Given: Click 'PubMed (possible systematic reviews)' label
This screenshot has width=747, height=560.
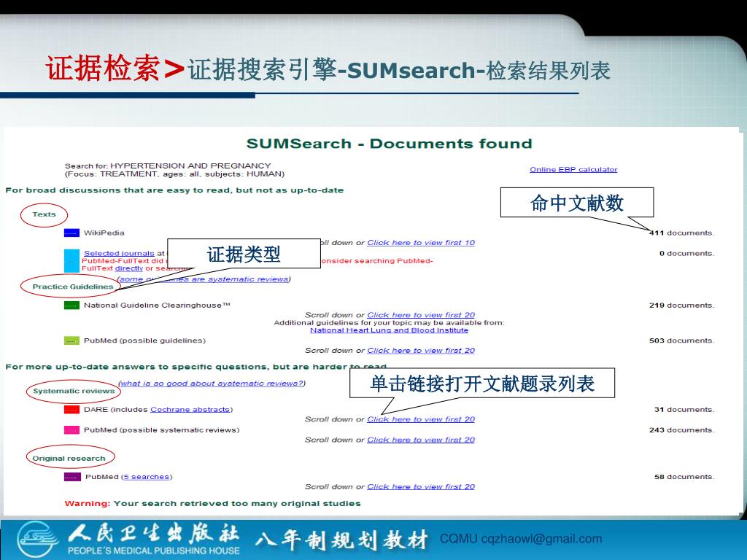Looking at the screenshot, I should pos(161,430).
